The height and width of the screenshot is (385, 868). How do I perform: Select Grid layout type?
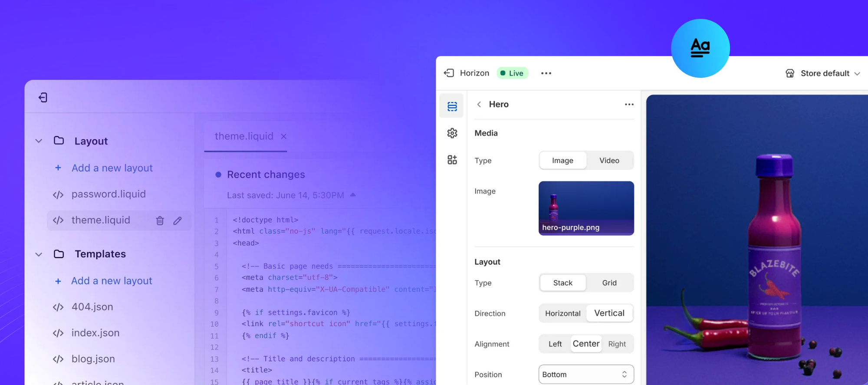click(x=609, y=283)
